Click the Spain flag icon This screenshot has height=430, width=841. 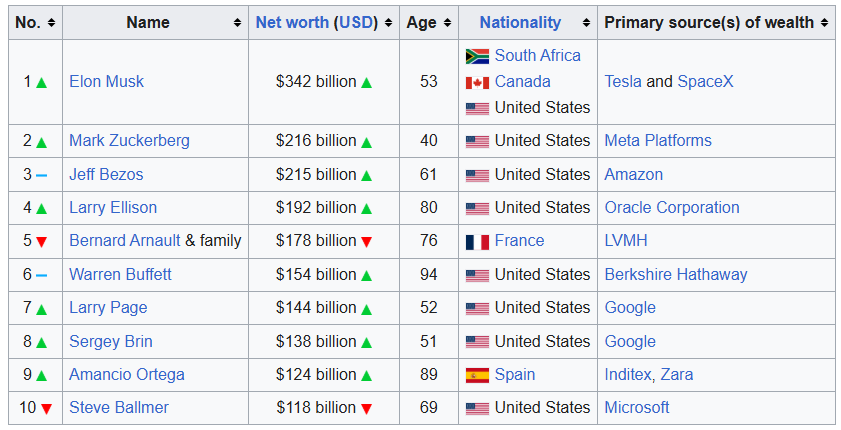coord(477,375)
